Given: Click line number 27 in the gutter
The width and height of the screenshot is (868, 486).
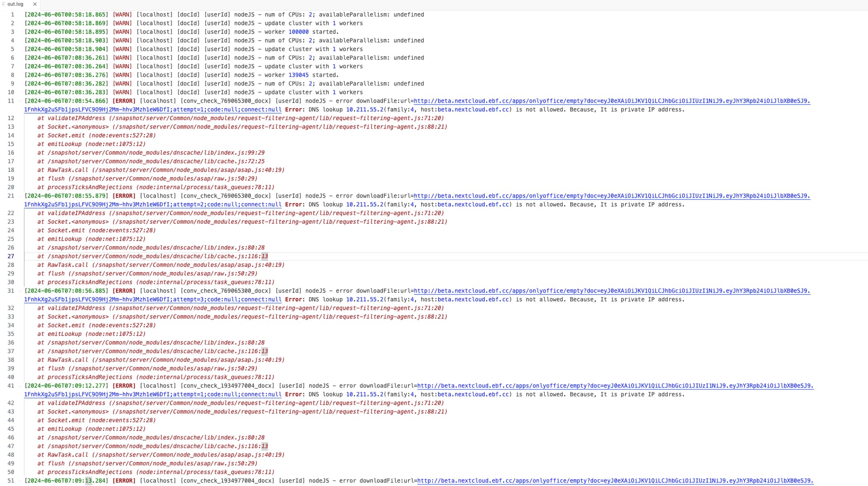Looking at the screenshot, I should point(11,256).
